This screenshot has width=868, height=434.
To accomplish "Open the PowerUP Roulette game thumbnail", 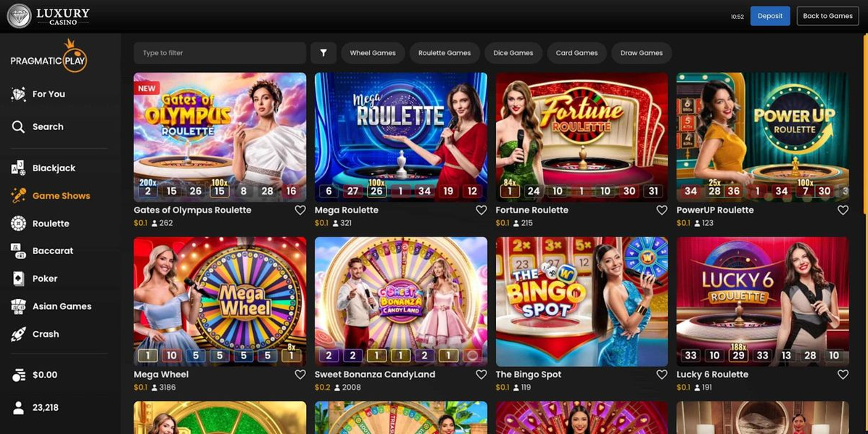I will tap(762, 137).
